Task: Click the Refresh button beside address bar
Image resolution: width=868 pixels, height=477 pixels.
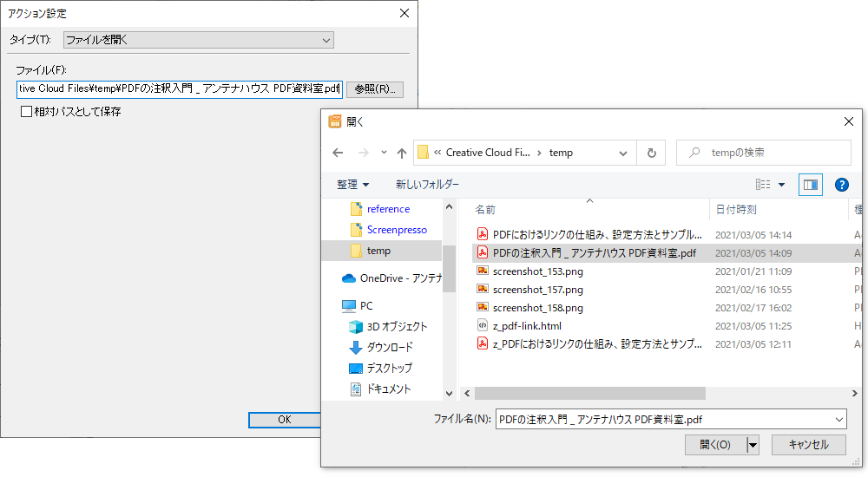Action: tap(651, 153)
